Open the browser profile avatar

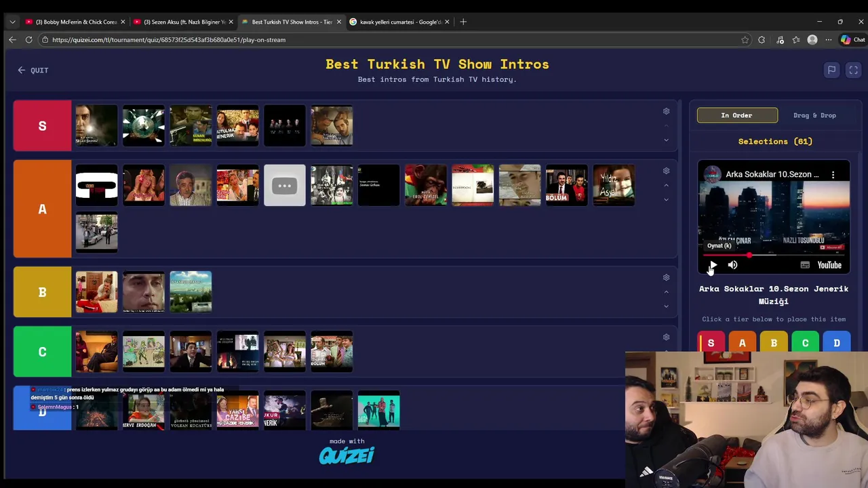coord(812,40)
